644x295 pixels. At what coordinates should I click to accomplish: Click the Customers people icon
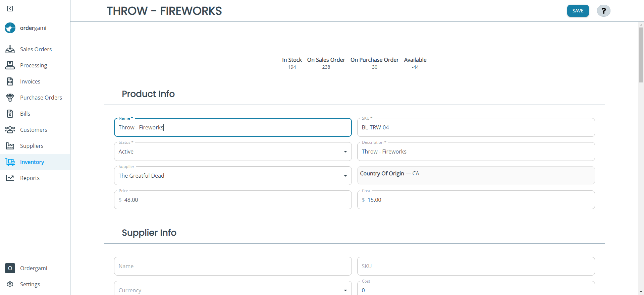click(10, 130)
